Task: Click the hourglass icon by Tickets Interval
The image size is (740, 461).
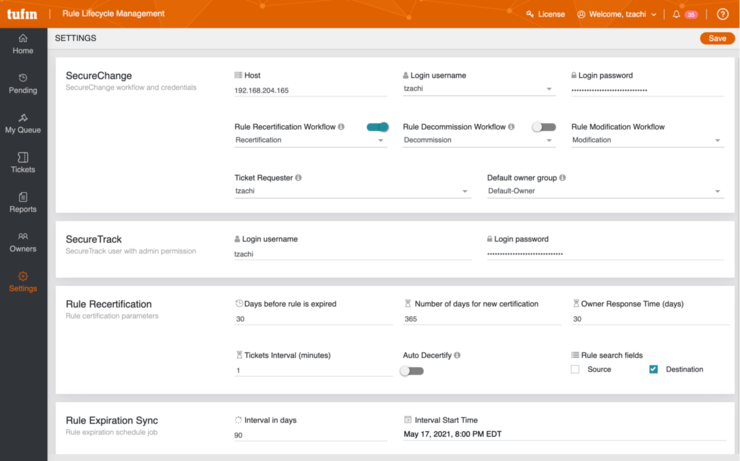Action: [239, 355]
